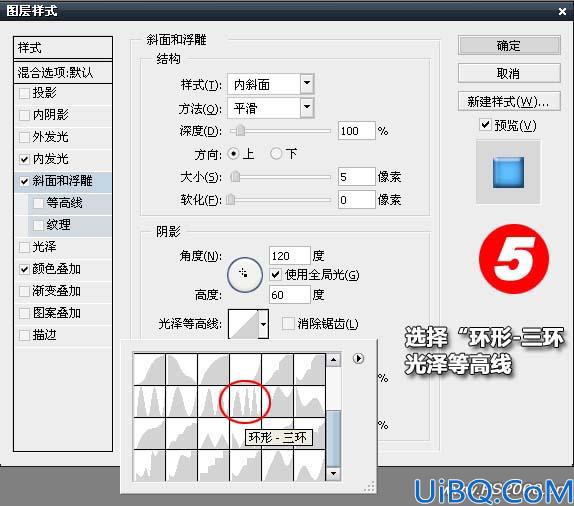This screenshot has height=506, width=574.
Task: Open the contour picker flyout menu arrow
Action: coord(358,358)
